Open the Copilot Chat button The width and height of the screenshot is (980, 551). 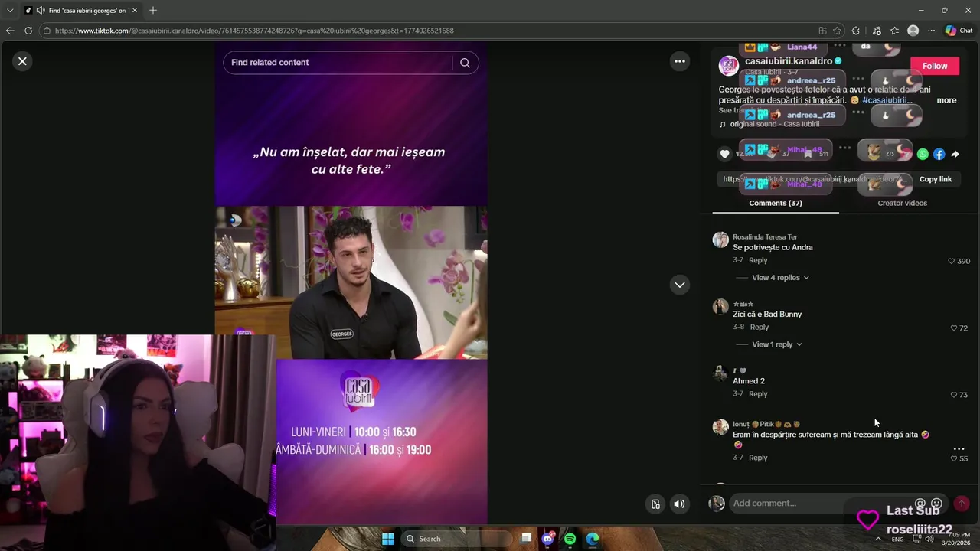pos(959,31)
